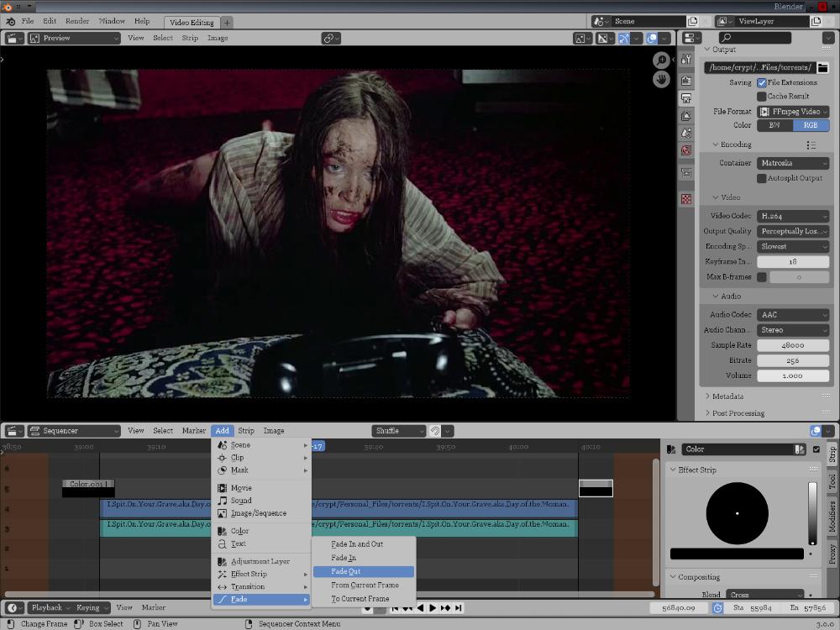Open the Output properties tab (printer icon)
The image size is (840, 630).
click(x=686, y=98)
